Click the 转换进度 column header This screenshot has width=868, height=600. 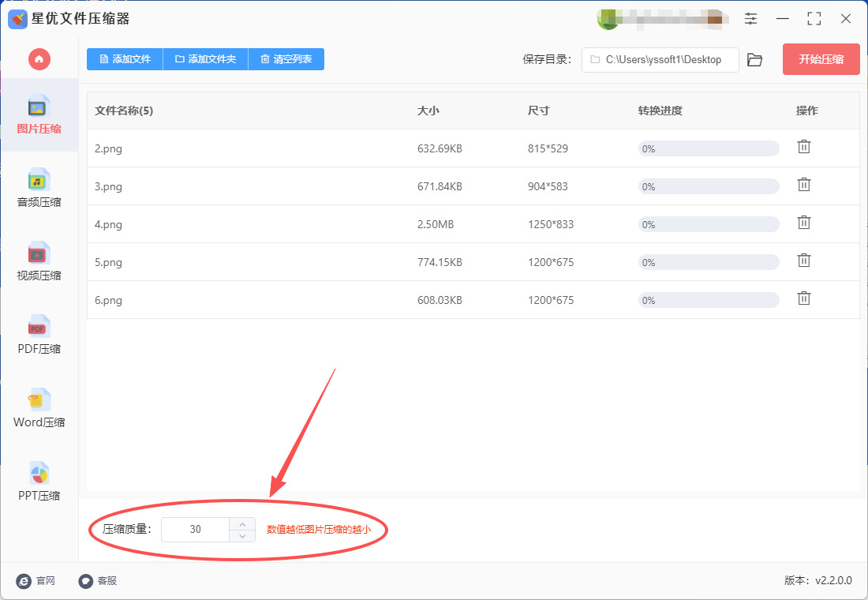660,111
